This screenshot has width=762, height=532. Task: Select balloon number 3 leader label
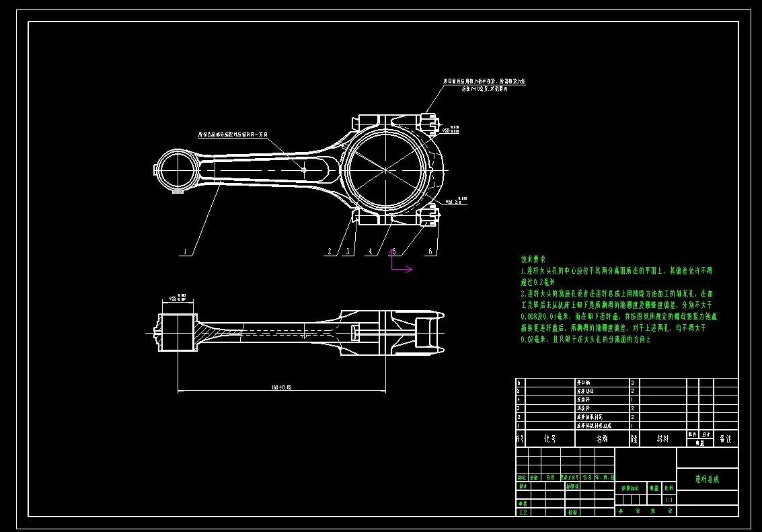tap(348, 252)
